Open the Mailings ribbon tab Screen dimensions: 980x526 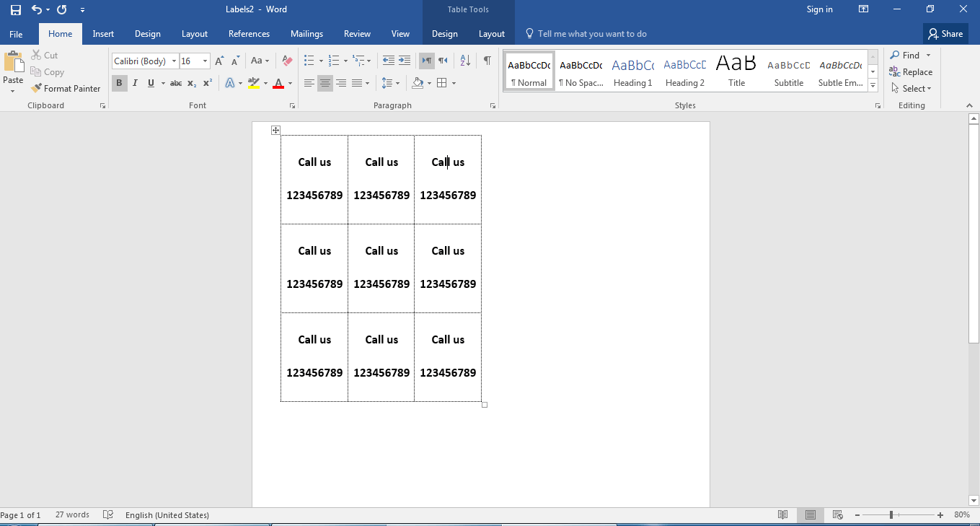306,34
